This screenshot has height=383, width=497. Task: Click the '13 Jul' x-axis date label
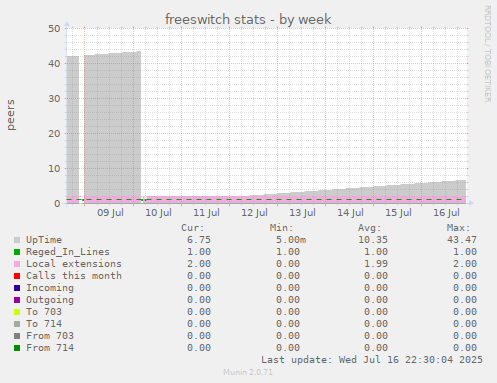click(302, 213)
